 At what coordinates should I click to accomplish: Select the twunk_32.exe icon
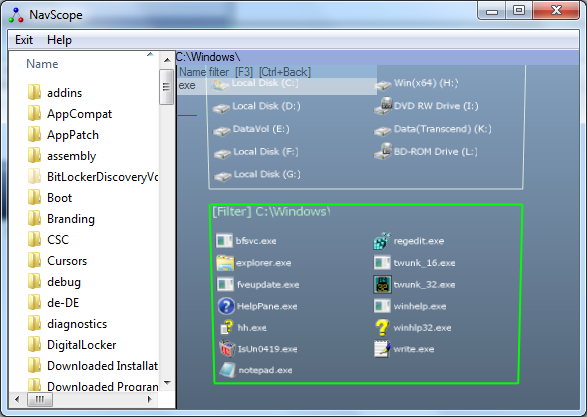382,284
